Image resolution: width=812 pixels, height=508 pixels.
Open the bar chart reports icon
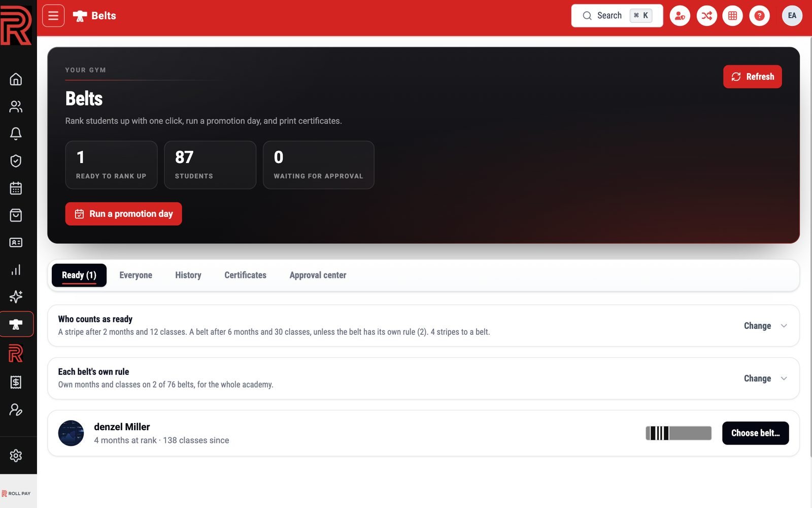coord(16,270)
